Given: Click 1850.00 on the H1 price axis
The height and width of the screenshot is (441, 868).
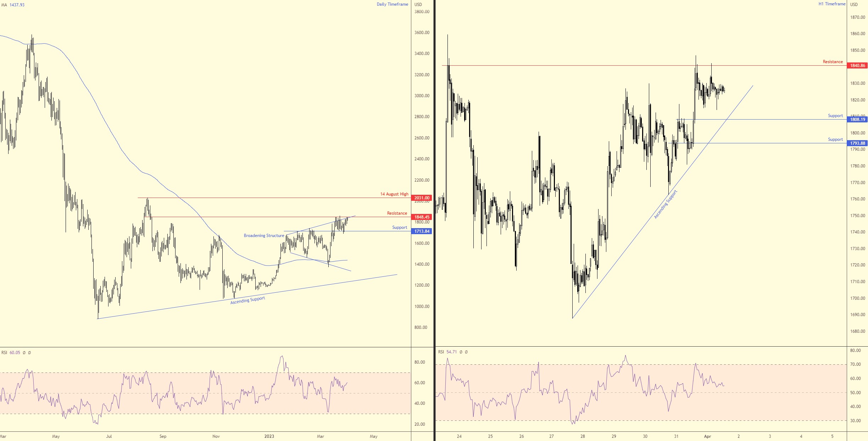Looking at the screenshot, I should (857, 50).
